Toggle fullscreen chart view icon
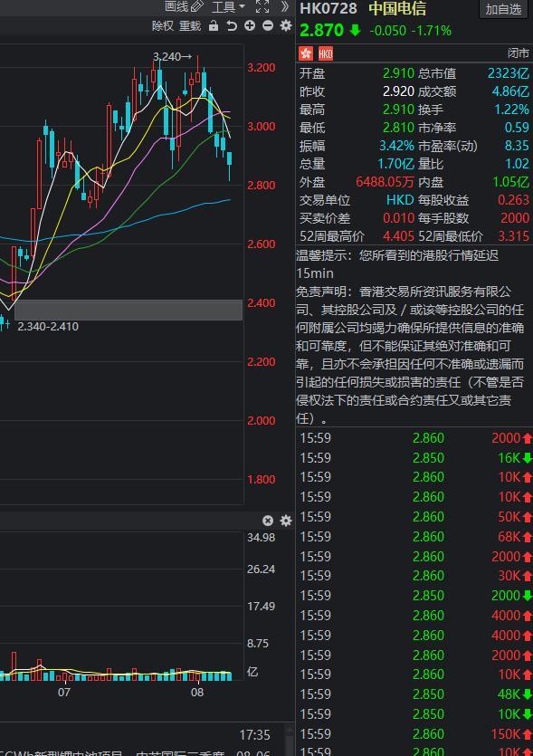Screen dimensions: 533x756 coord(262,6)
